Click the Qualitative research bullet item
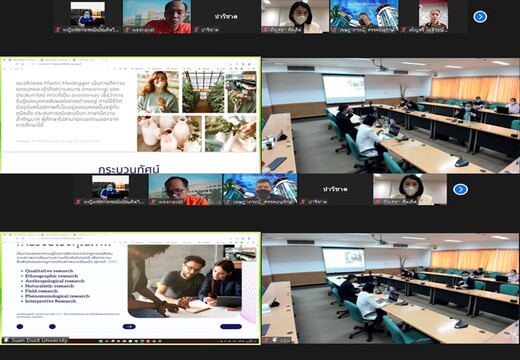Image resolution: width=520 pixels, height=360 pixels. pos(49,271)
